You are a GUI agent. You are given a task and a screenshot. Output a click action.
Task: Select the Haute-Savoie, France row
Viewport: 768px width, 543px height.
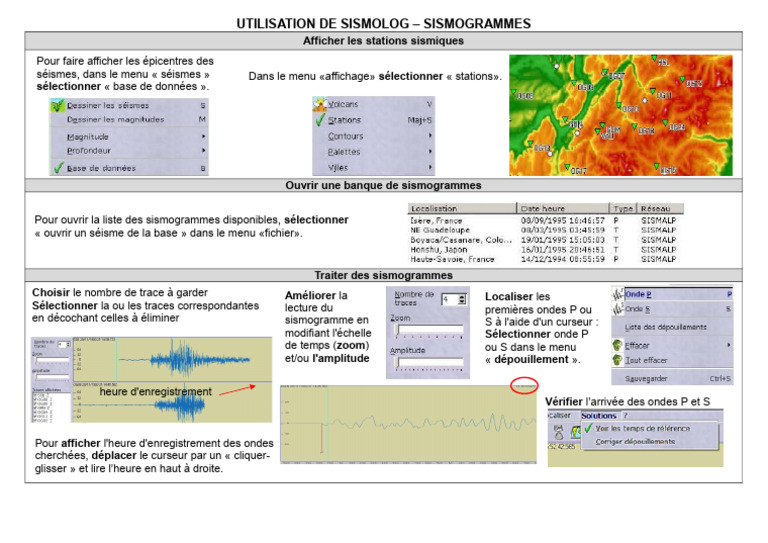[x=544, y=260]
